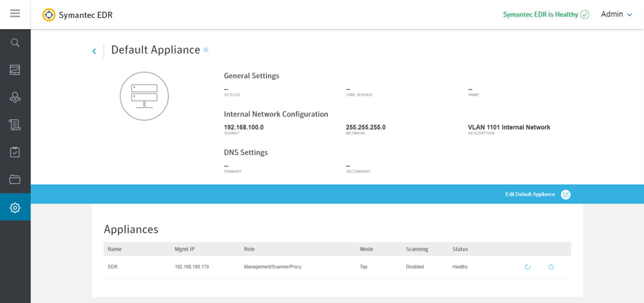Click the appliance server illustration
This screenshot has width=644, height=303.
pyautogui.click(x=144, y=97)
